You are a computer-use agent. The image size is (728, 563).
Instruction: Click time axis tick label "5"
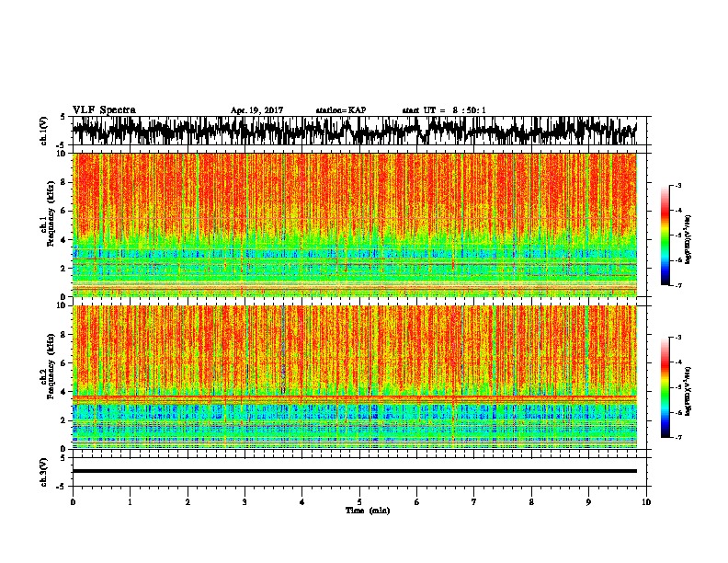[x=359, y=502]
